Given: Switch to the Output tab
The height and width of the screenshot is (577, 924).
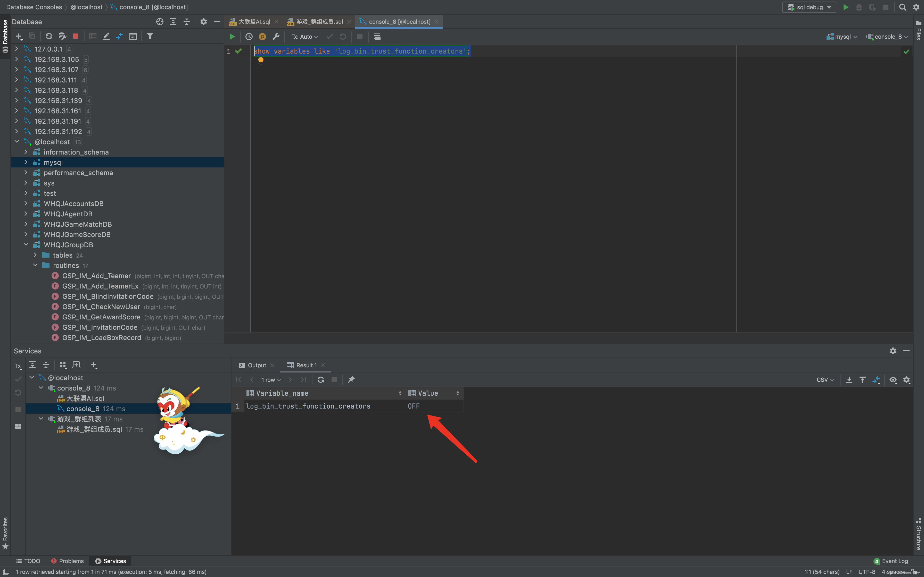Looking at the screenshot, I should pos(257,365).
